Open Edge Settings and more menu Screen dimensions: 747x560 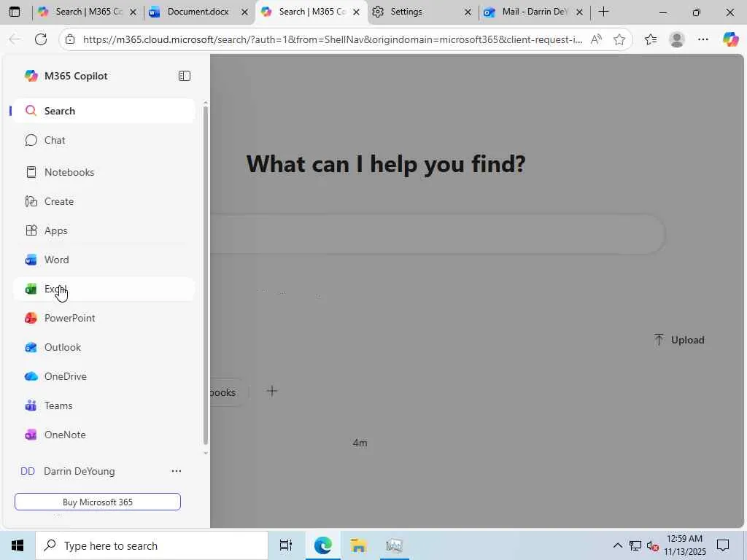(x=703, y=39)
